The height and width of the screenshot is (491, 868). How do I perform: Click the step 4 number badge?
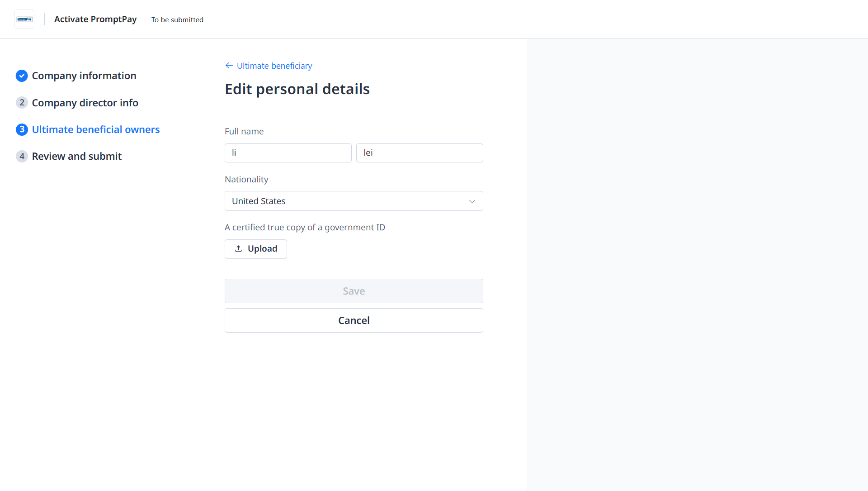(22, 156)
